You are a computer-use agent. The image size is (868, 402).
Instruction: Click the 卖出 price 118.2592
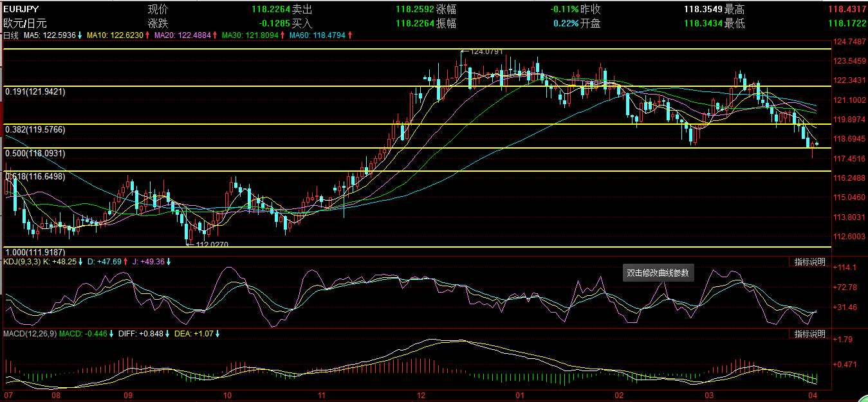[414, 10]
